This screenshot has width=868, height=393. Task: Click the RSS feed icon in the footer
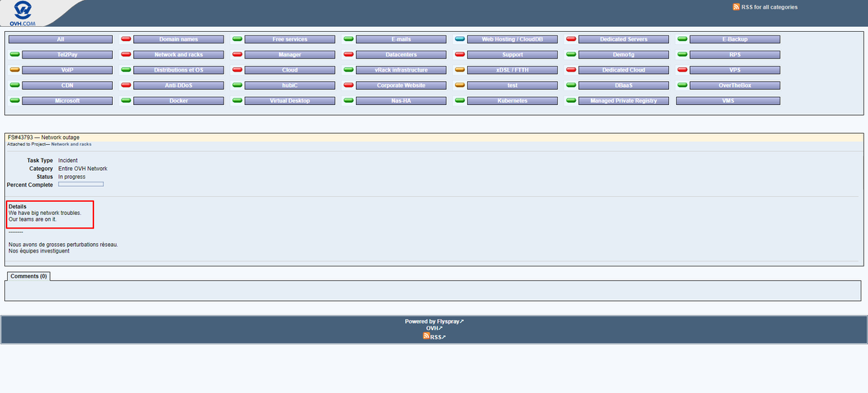pyautogui.click(x=427, y=336)
